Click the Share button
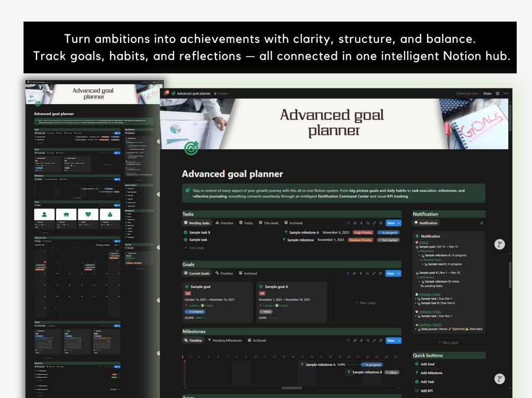The width and height of the screenshot is (532, 398). [x=487, y=93]
